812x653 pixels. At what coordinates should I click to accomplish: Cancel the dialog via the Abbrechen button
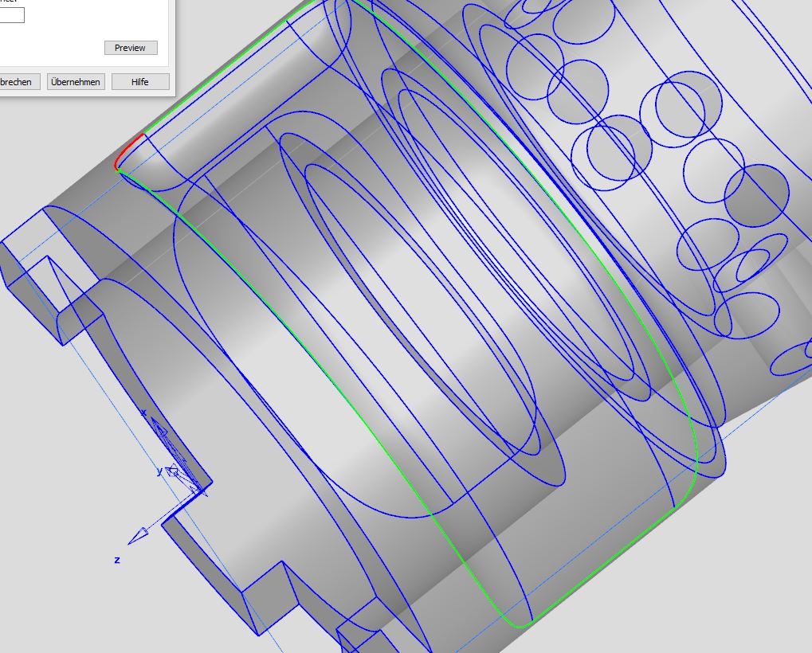pos(17,81)
